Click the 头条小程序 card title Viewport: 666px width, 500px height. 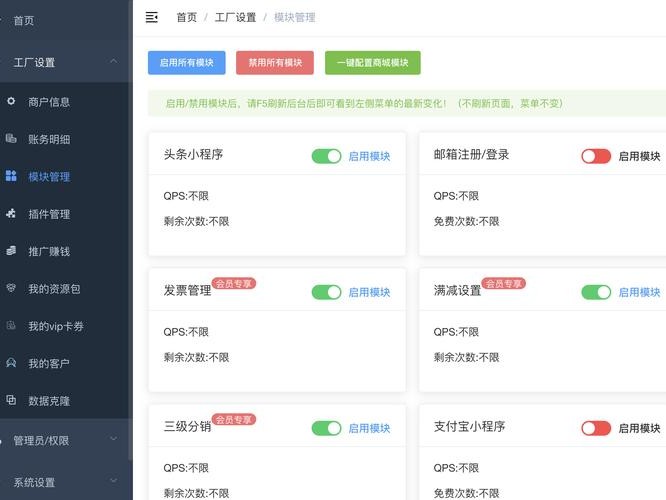(x=193, y=154)
